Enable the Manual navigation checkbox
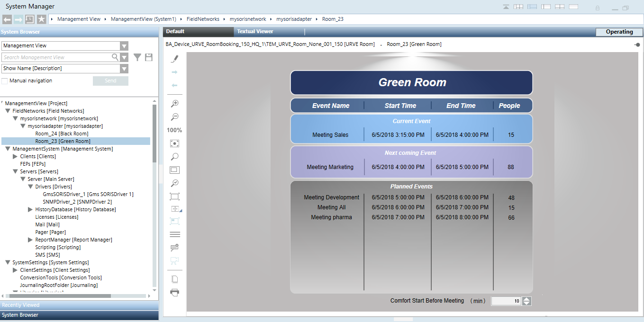The width and height of the screenshot is (644, 322). 5,80
